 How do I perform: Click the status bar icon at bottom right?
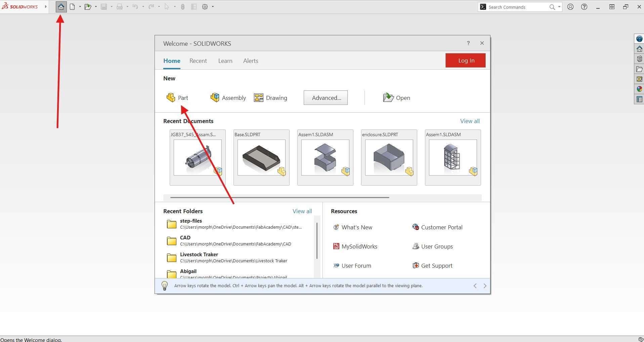(x=641, y=339)
